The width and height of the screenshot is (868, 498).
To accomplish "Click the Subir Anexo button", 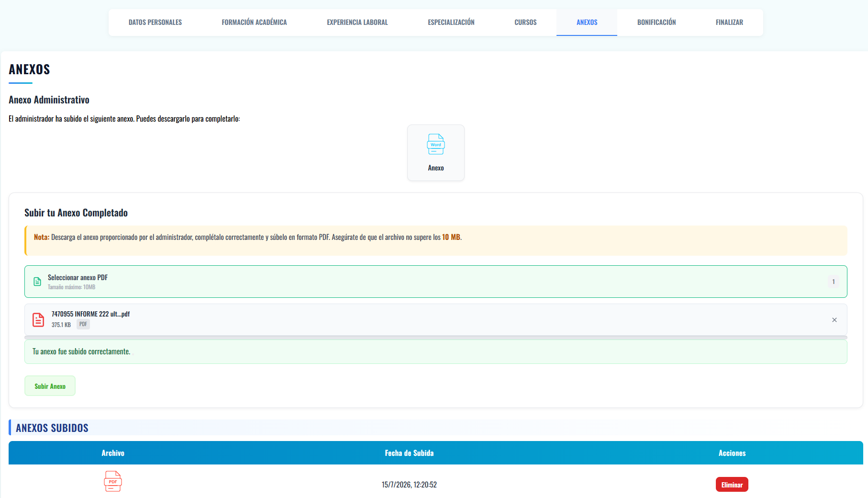I will pyautogui.click(x=50, y=386).
